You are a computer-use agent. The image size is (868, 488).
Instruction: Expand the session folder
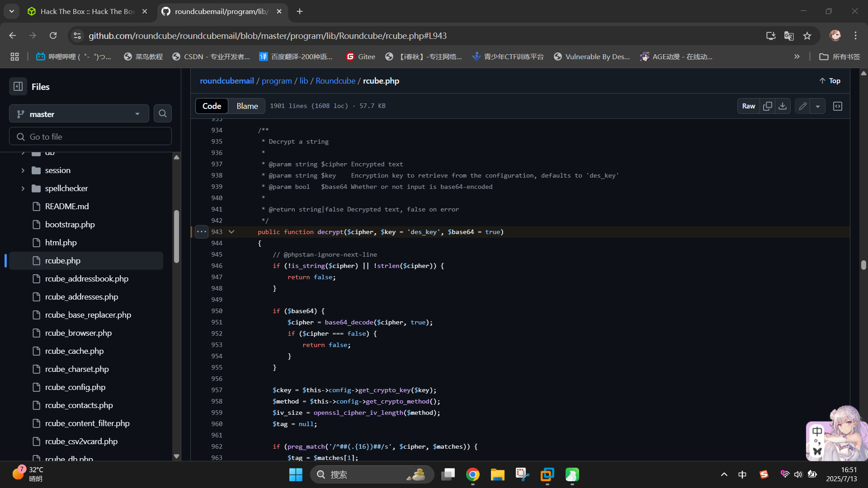(x=23, y=170)
